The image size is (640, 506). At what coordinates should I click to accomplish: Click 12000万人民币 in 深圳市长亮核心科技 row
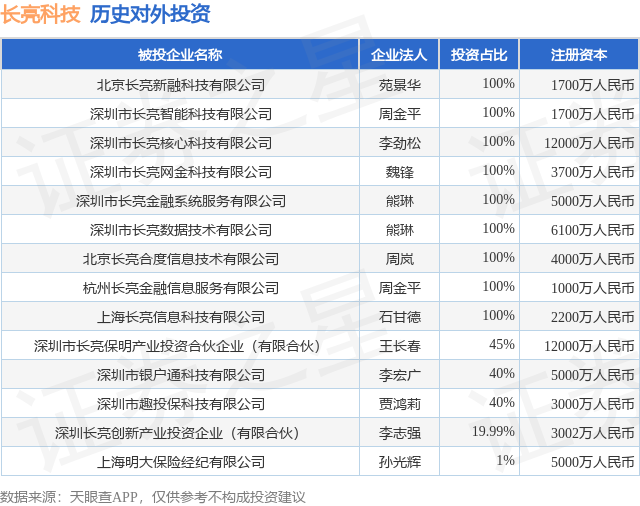[589, 143]
